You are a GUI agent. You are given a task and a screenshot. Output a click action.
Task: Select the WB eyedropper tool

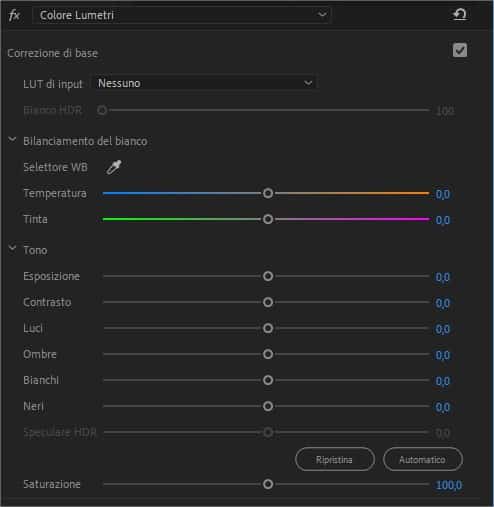(114, 167)
